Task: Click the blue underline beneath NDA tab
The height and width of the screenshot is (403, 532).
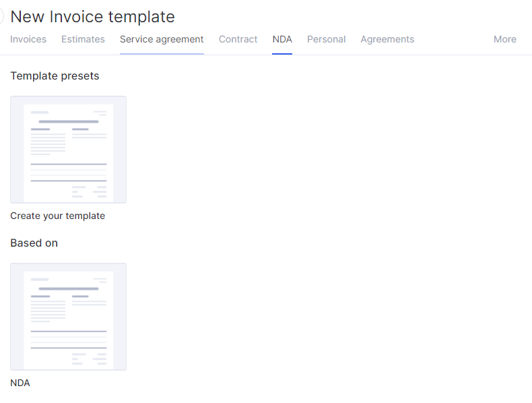Action: [282, 54]
